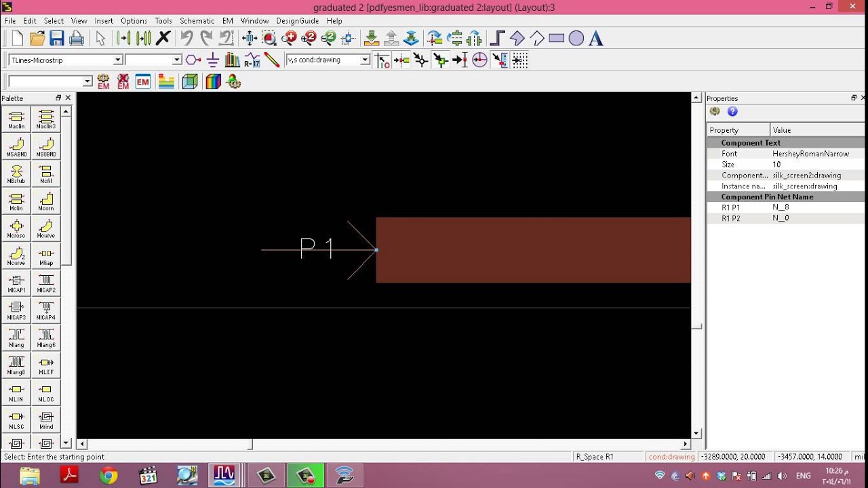Select the Insert Text tool (letter A)

596,39
